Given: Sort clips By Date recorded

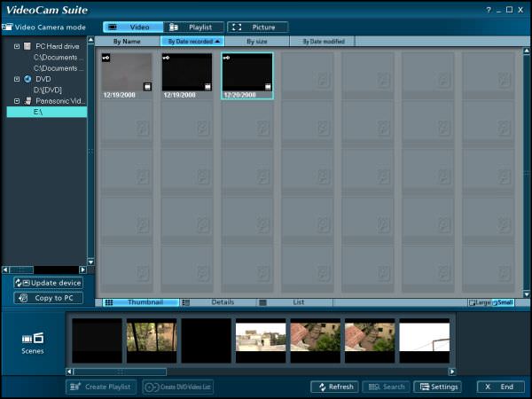Looking at the screenshot, I should [x=192, y=42].
